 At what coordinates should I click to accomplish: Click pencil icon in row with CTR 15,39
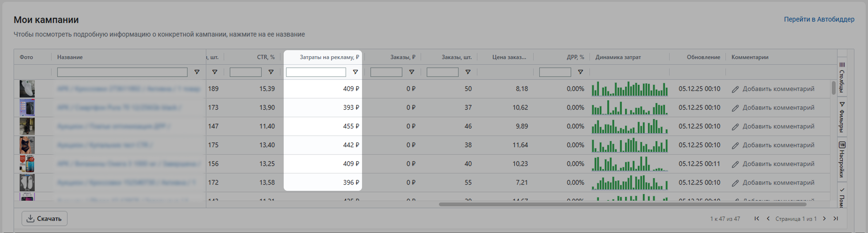(735, 89)
